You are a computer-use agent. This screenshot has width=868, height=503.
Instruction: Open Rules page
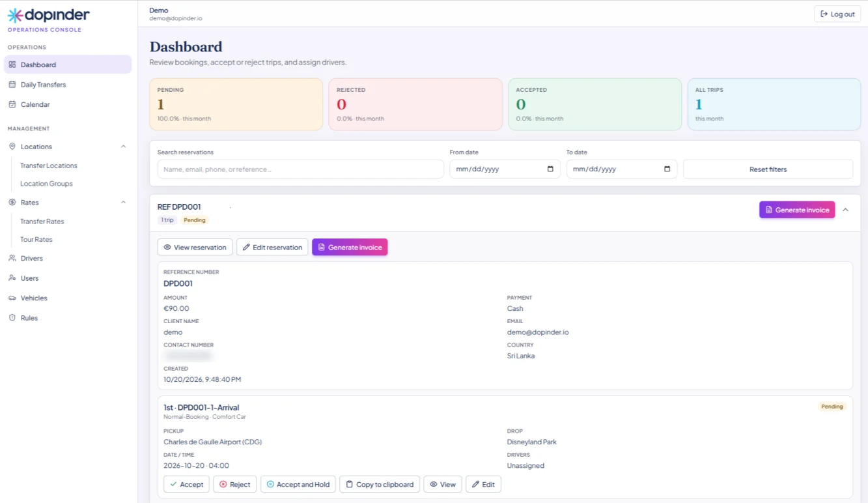click(68, 318)
